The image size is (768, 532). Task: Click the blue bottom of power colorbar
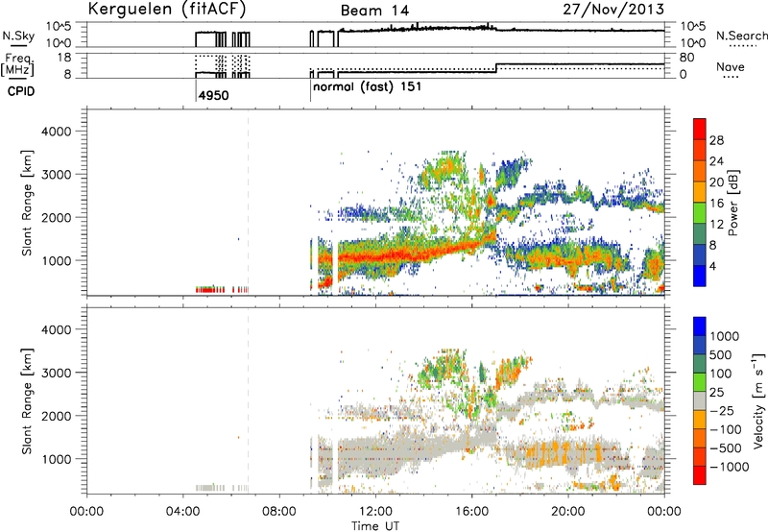pos(700,277)
